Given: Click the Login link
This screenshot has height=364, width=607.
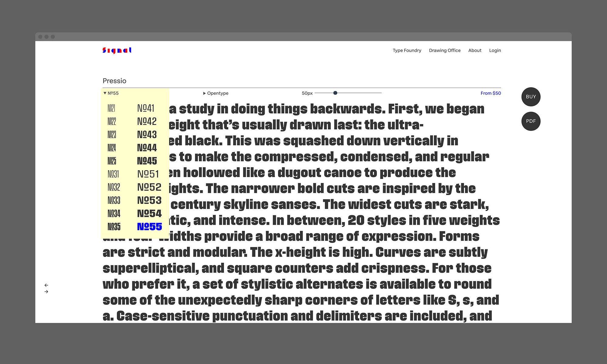Looking at the screenshot, I should (495, 50).
